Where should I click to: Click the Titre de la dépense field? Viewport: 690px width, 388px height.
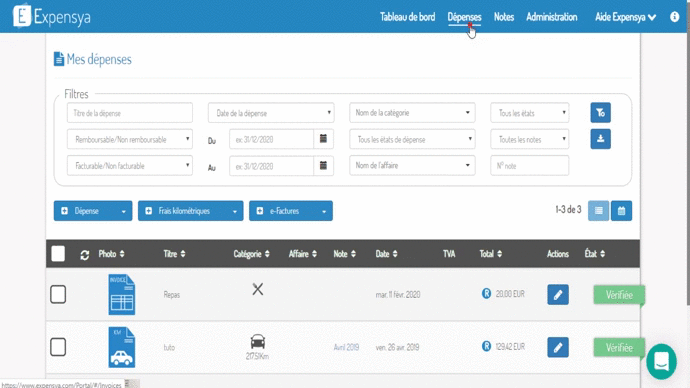130,113
